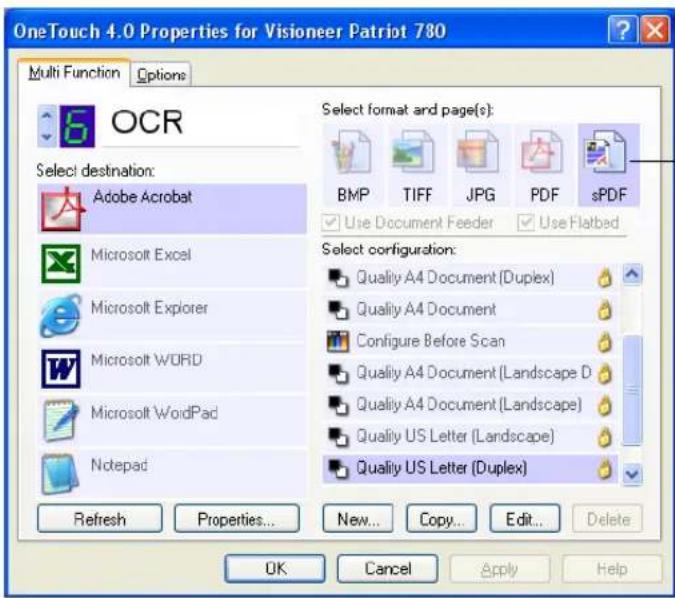Decrease the button number with down arrow

tap(47, 137)
